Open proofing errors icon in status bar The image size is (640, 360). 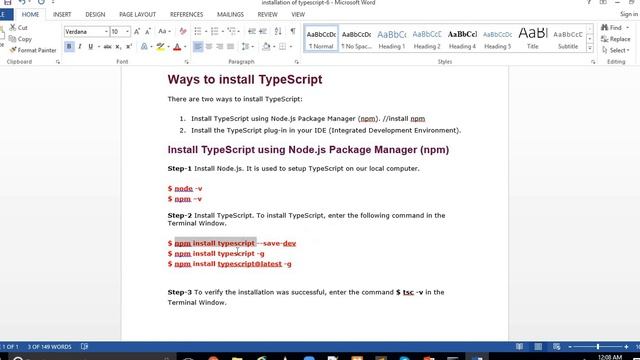pyautogui.click(x=84, y=347)
